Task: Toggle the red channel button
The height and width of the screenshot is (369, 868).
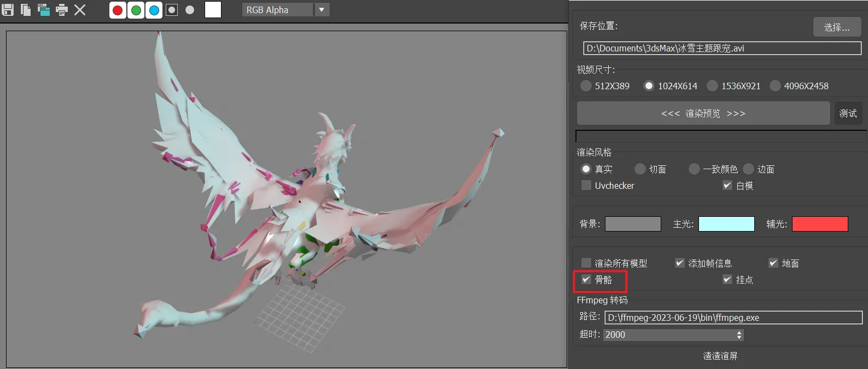Action: click(118, 10)
